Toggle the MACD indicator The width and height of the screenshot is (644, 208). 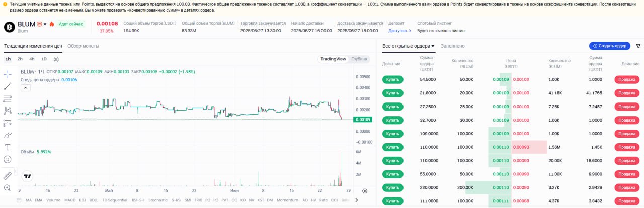pos(70,200)
